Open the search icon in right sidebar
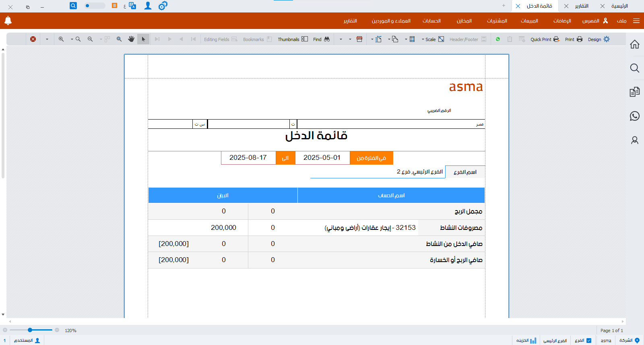Screen dimensions: 644x345 635,68
